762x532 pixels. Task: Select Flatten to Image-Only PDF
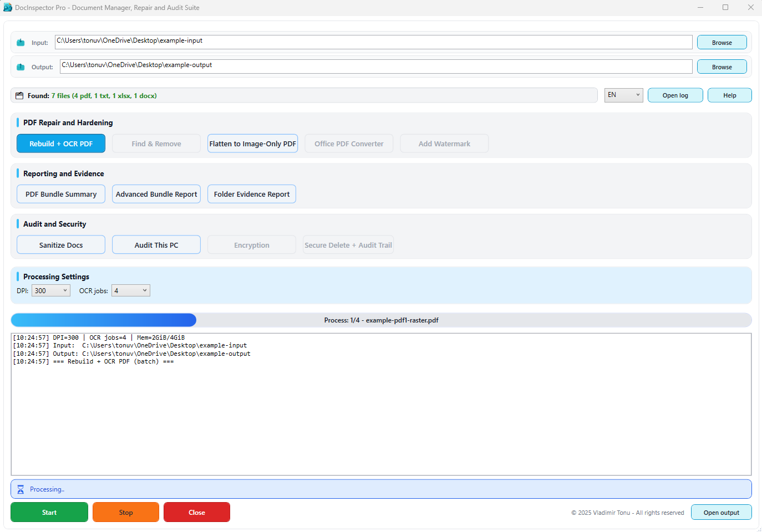coord(252,143)
